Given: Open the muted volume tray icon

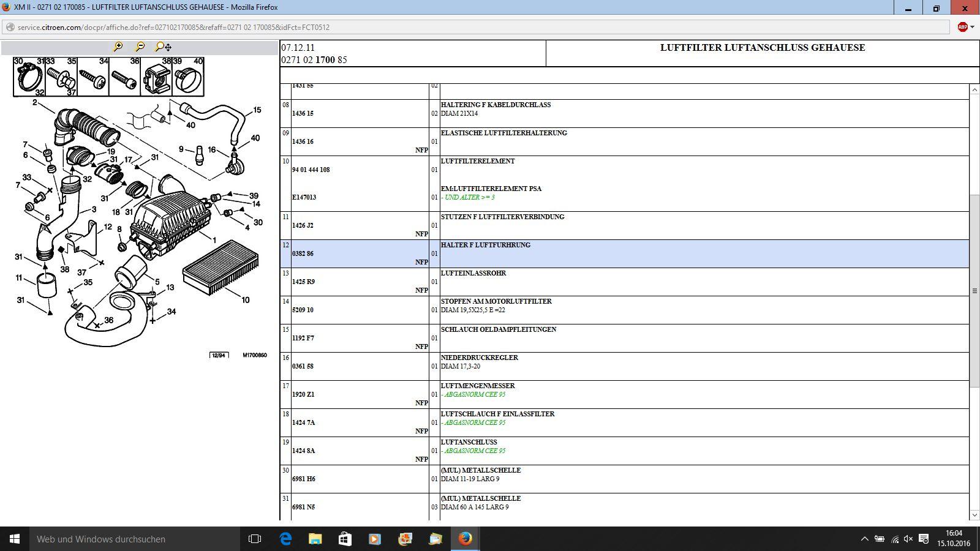Looking at the screenshot, I should click(908, 539).
